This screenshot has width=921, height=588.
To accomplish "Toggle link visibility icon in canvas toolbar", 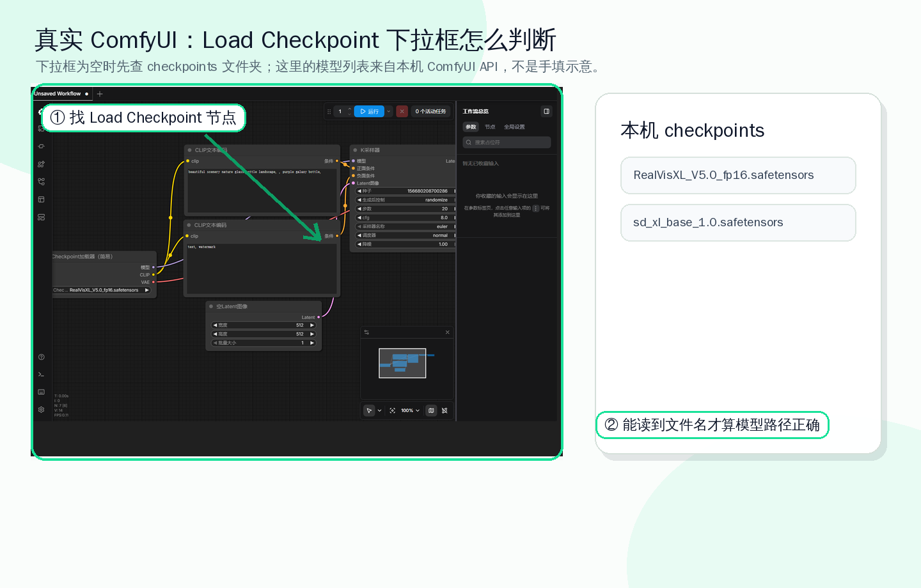I will pyautogui.click(x=445, y=410).
